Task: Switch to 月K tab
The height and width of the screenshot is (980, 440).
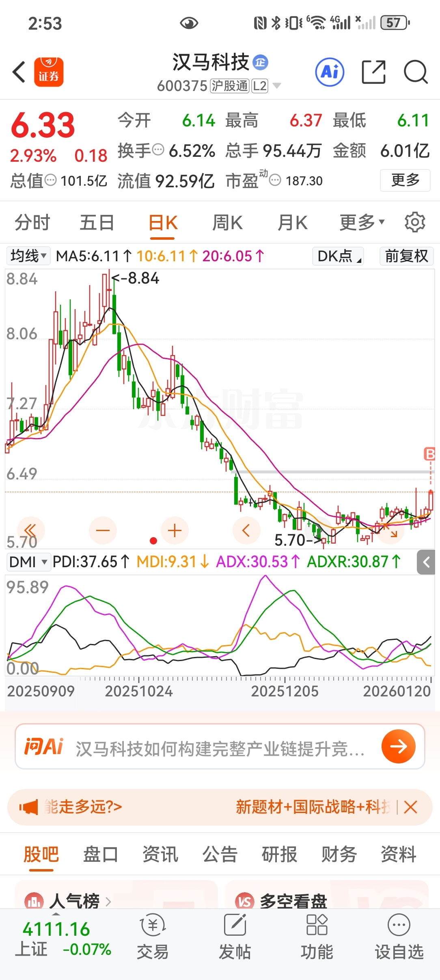Action: tap(292, 222)
